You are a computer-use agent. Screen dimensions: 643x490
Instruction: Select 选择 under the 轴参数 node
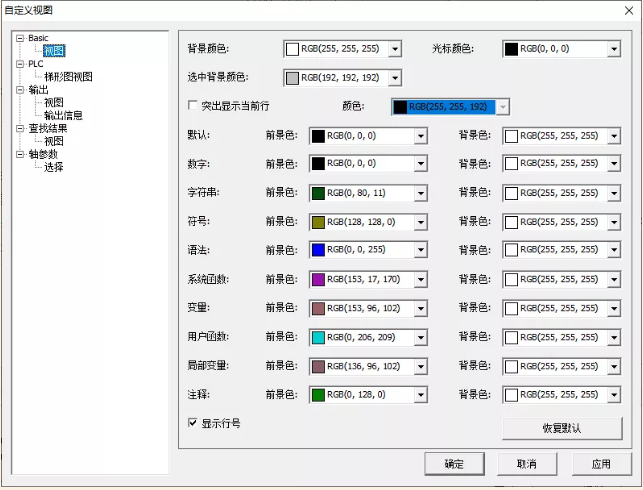point(54,167)
